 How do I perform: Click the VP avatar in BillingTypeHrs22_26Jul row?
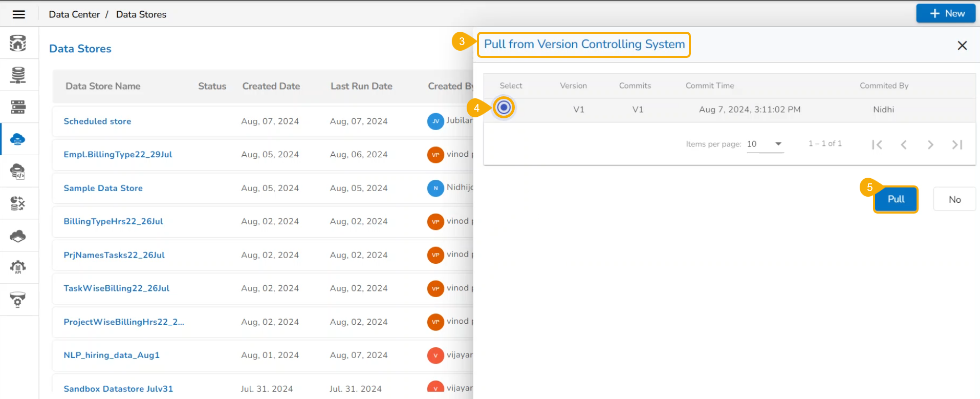(x=435, y=222)
